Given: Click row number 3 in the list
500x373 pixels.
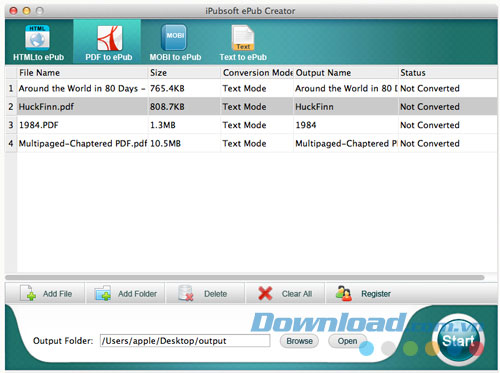Looking at the screenshot, I should pyautogui.click(x=11, y=125).
